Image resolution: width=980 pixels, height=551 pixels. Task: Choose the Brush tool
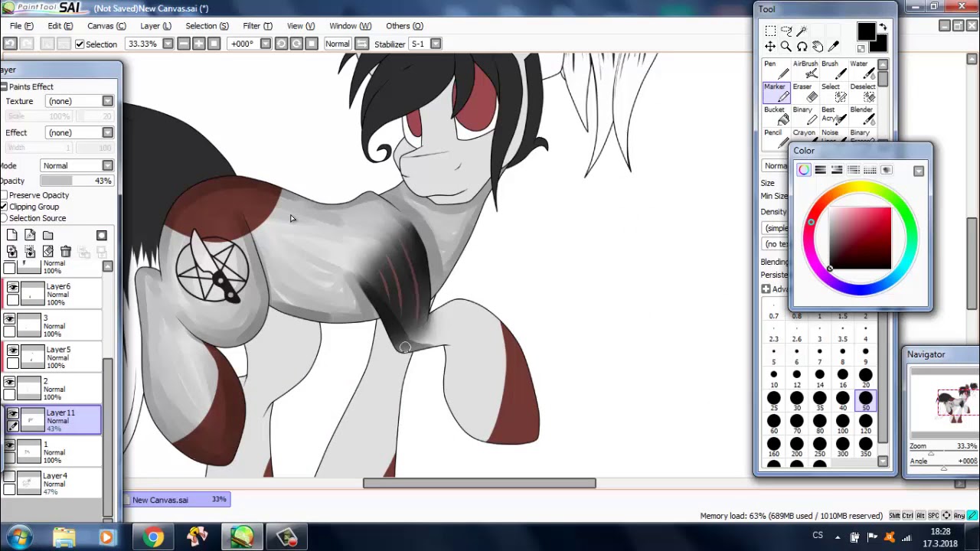click(833, 69)
